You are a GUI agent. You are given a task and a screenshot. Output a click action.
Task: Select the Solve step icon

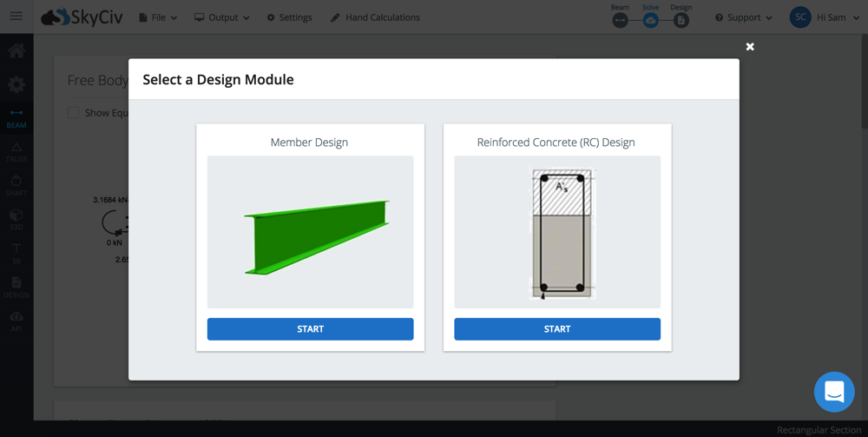pyautogui.click(x=650, y=20)
